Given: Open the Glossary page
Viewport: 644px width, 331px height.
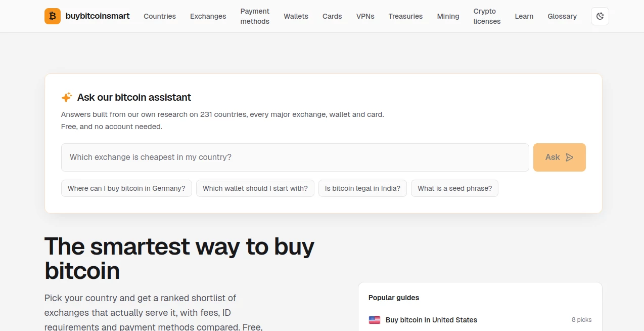Looking at the screenshot, I should [562, 16].
